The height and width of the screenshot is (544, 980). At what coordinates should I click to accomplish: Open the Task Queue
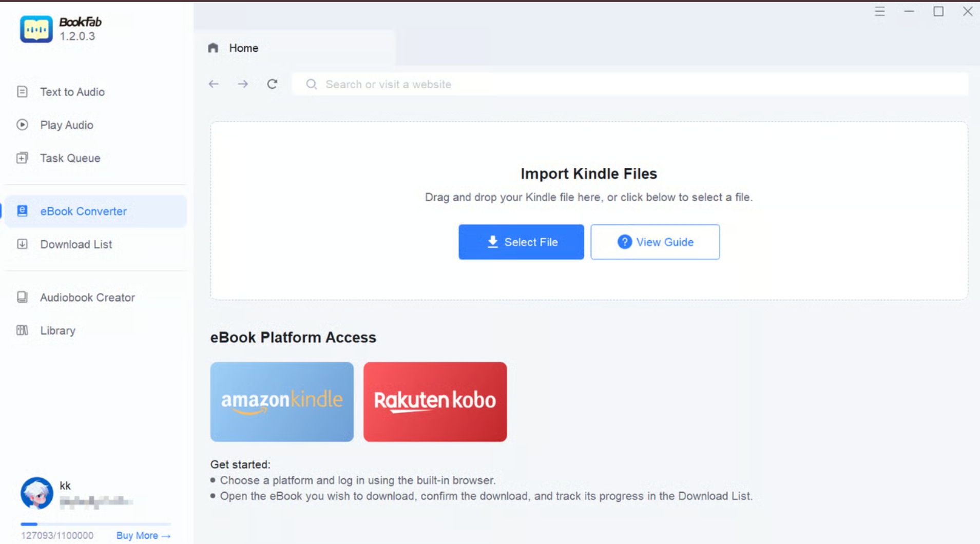[69, 158]
